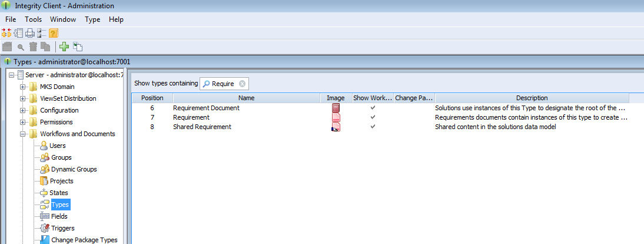The height and width of the screenshot is (244, 644).
Task: Open the Tools menu
Action: 33,19
